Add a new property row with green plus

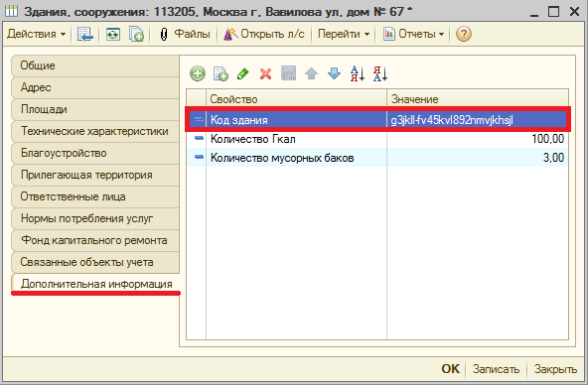[x=198, y=73]
